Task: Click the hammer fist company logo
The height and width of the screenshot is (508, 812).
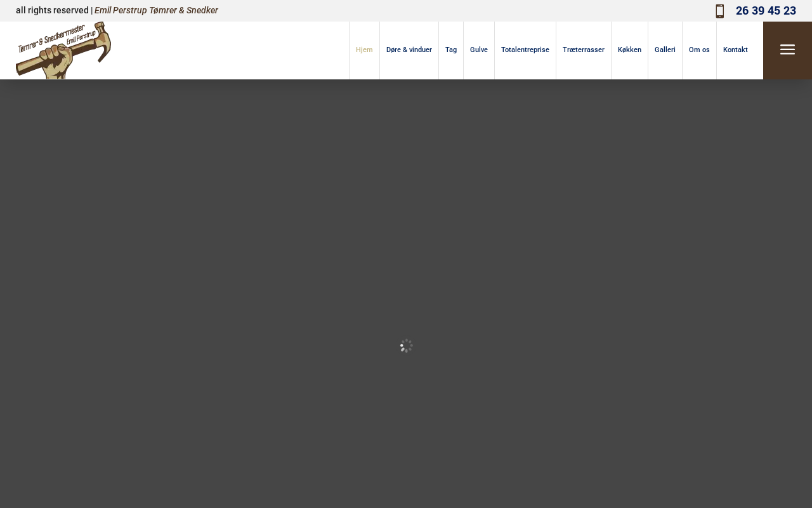Action: pyautogui.click(x=63, y=50)
